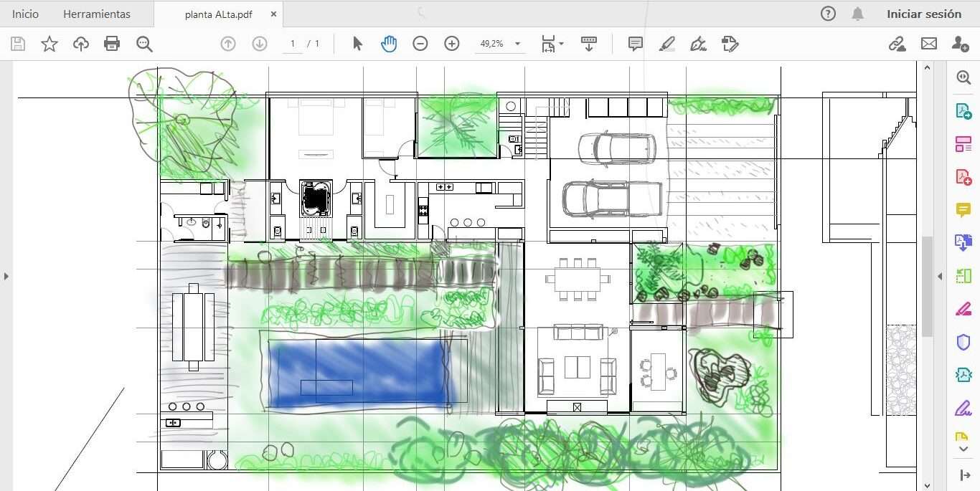Click the Zoom out minus icon
980x491 pixels.
(420, 44)
